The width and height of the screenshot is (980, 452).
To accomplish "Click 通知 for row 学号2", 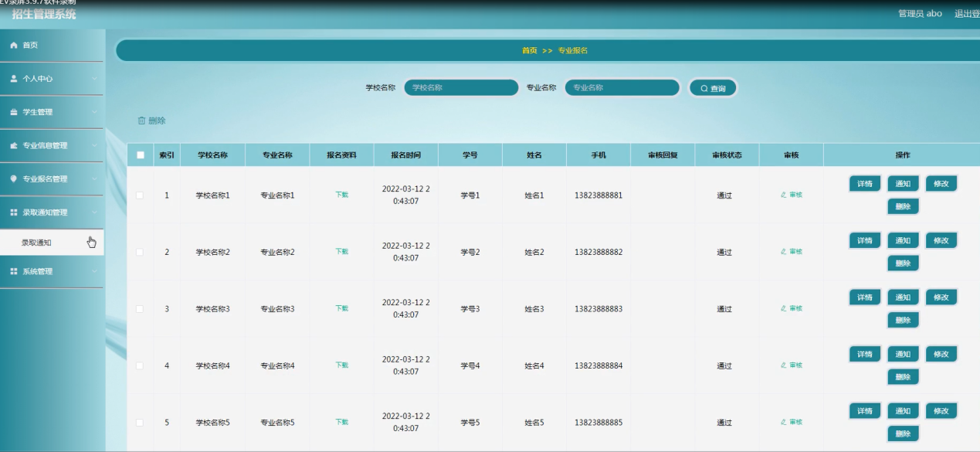I will [903, 240].
